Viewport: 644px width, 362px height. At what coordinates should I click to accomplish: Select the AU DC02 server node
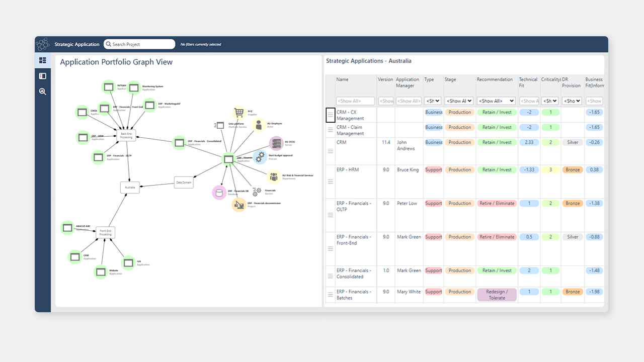click(276, 143)
